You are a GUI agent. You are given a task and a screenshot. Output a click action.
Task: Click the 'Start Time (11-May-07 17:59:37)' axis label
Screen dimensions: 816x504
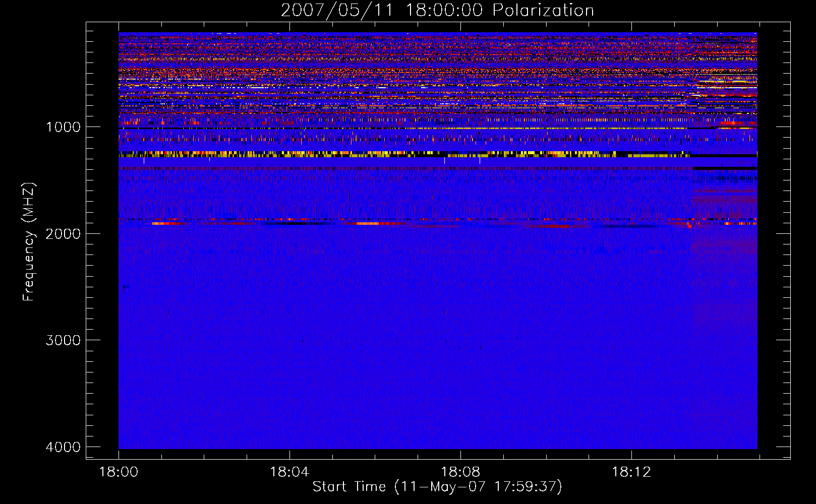tap(437, 487)
